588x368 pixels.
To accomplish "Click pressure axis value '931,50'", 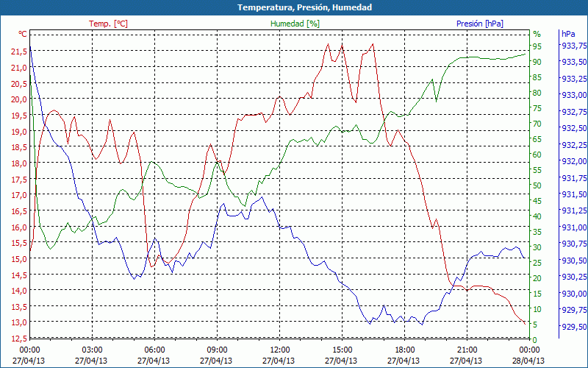I will pyautogui.click(x=574, y=194).
